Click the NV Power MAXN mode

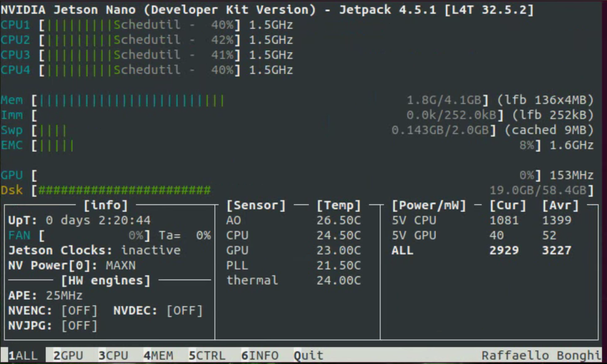coord(120,266)
